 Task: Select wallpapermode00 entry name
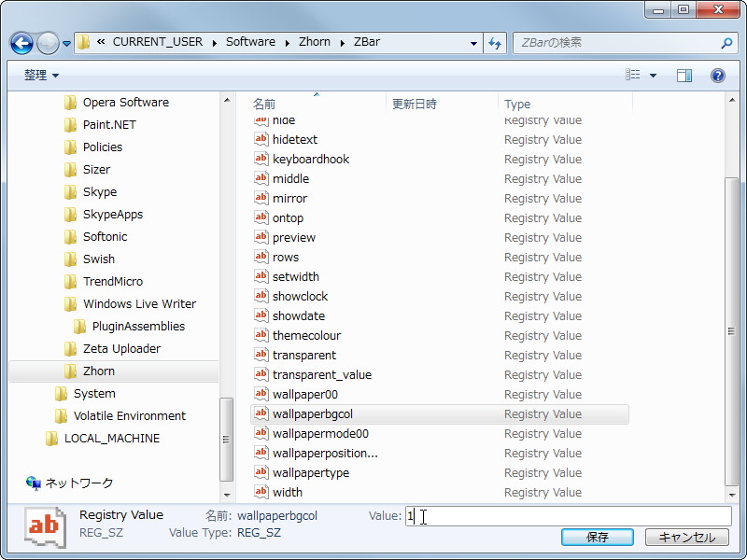click(320, 433)
